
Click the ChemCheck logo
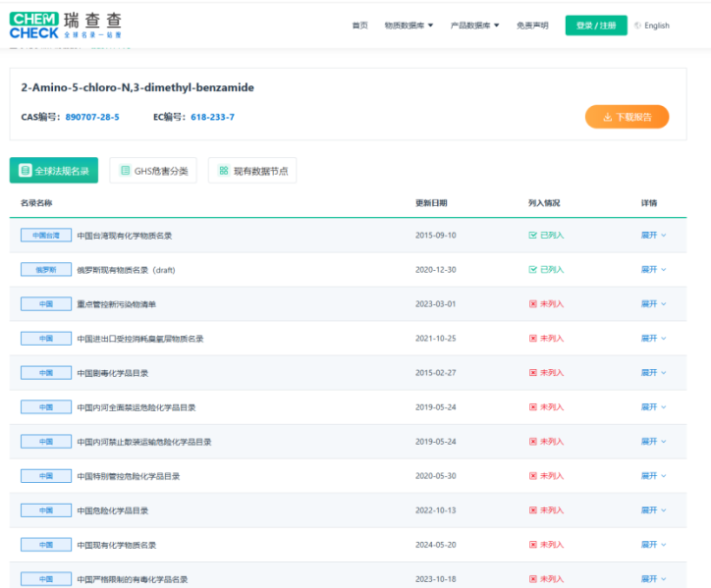coord(65,26)
